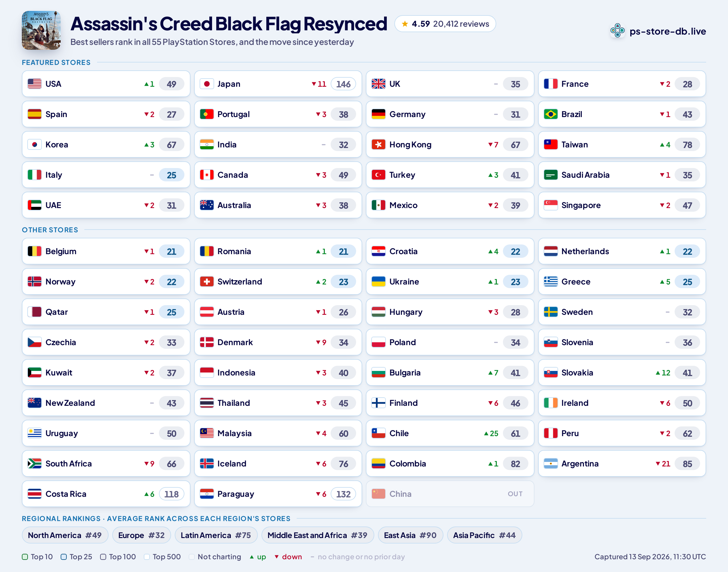This screenshot has width=728, height=572.
Task: Open the 20,412 reviews rating badge
Action: (x=445, y=24)
